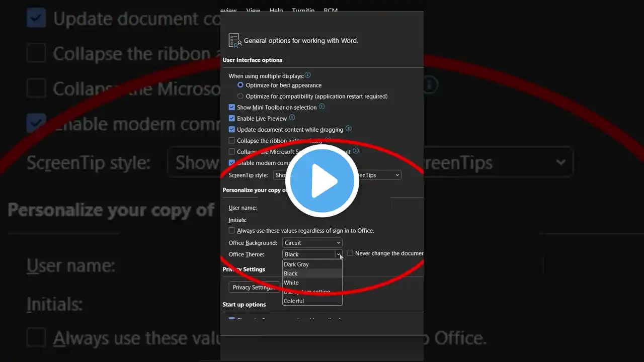Screen dimensions: 644x362
Task: Play the video with the center play button
Action: pos(322,181)
